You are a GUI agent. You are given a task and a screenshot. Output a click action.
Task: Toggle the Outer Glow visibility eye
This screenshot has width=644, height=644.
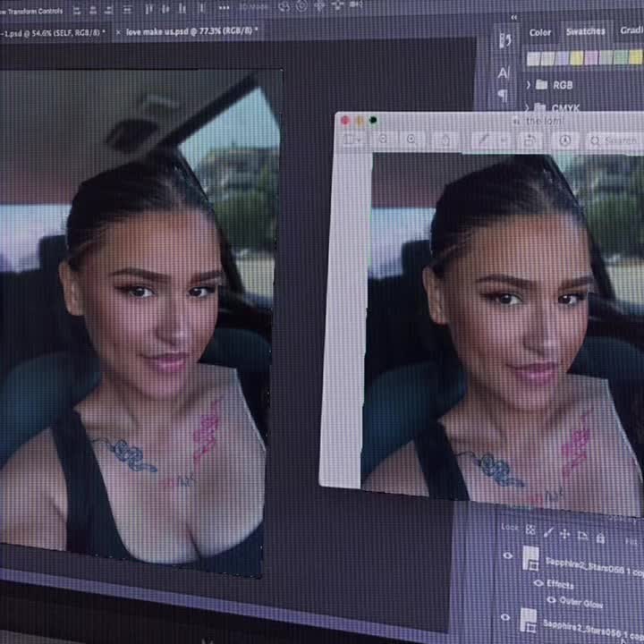pos(551,600)
